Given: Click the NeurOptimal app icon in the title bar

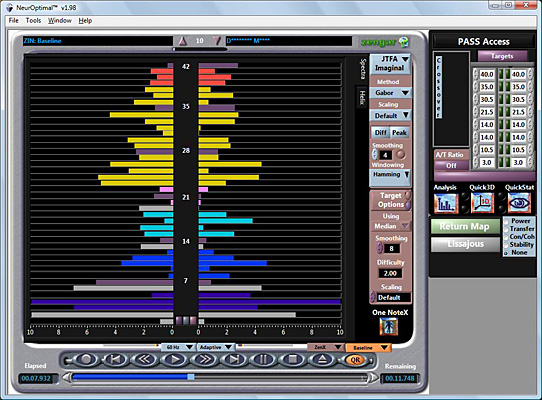Looking at the screenshot, I should 9,8.
